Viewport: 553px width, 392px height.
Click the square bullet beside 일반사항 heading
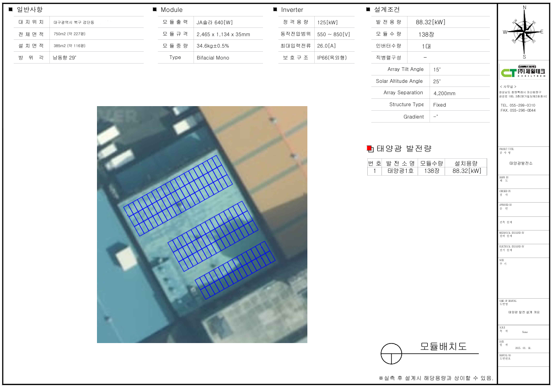(11, 10)
